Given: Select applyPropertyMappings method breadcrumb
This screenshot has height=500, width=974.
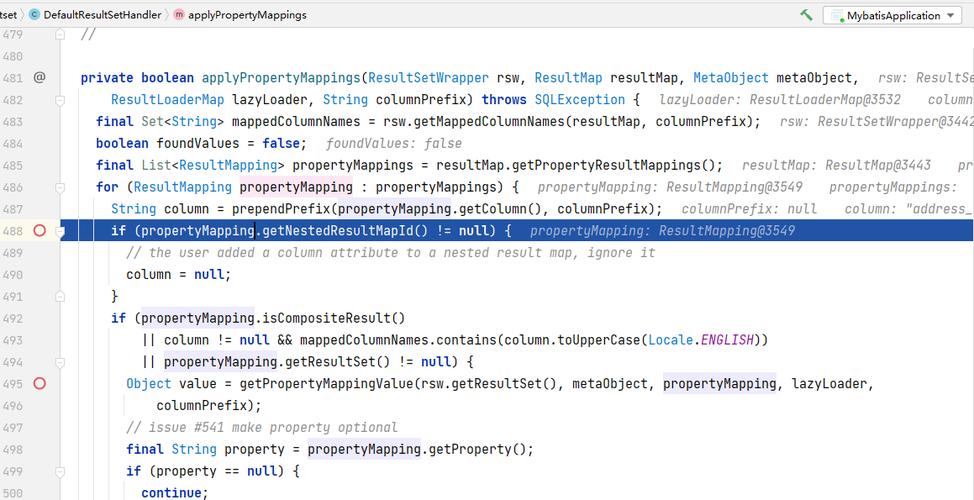Looking at the screenshot, I should (247, 15).
